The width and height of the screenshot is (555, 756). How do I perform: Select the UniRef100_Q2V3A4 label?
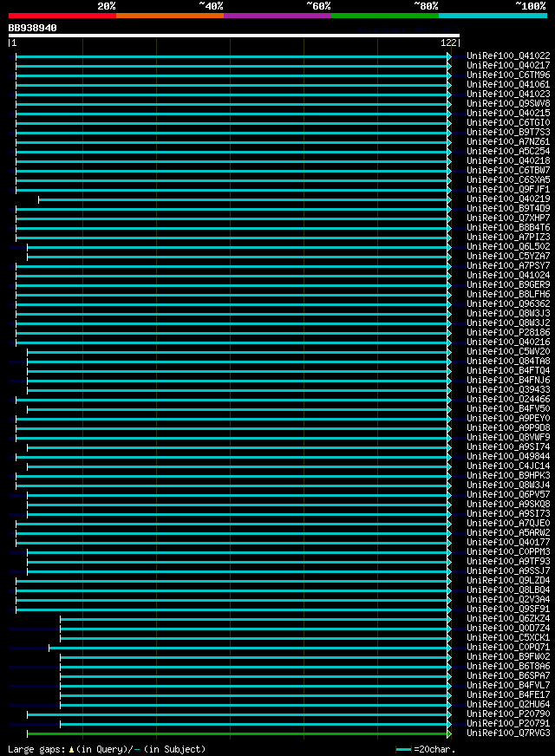click(508, 600)
